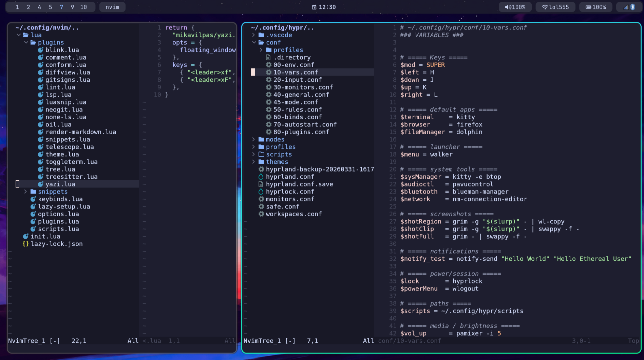Open yazi.lua in the tree

[x=60, y=184]
